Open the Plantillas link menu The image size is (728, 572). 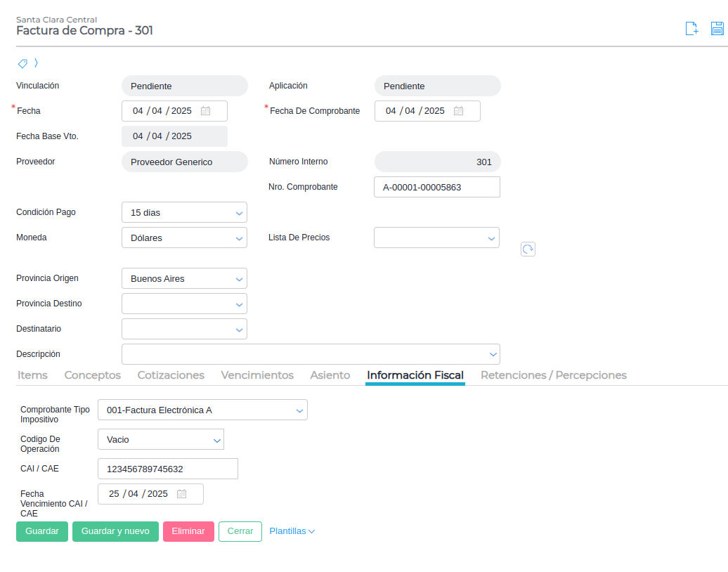click(x=292, y=531)
